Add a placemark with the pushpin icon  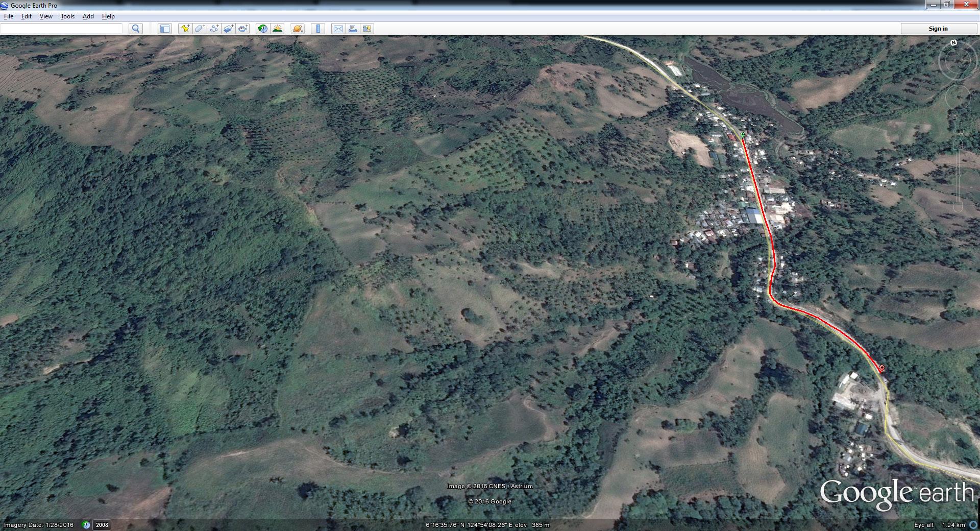(x=185, y=29)
